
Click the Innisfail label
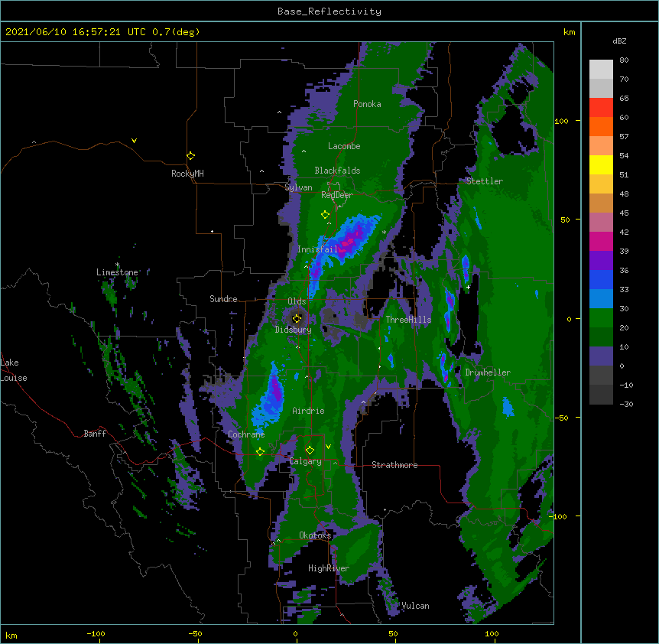(318, 249)
